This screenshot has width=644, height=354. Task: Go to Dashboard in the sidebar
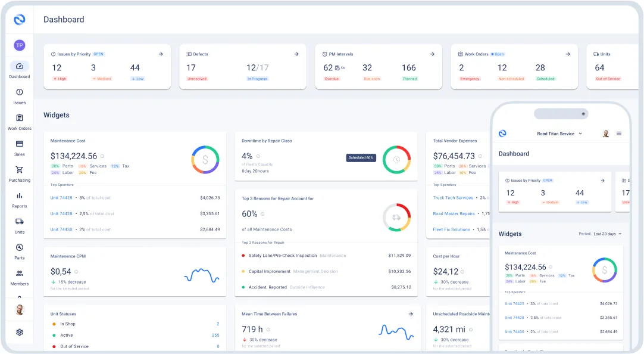pos(19,70)
